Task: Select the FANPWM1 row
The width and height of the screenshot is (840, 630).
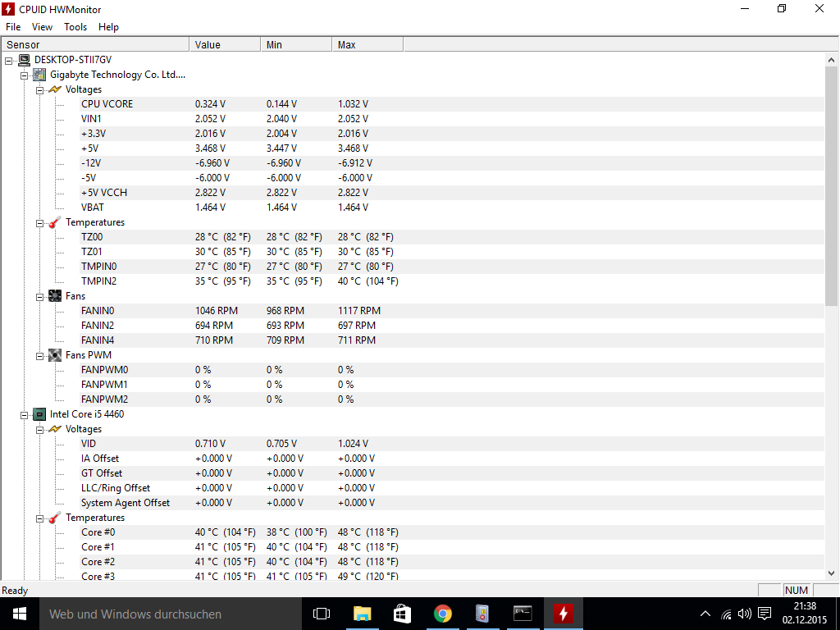Action: click(452, 385)
